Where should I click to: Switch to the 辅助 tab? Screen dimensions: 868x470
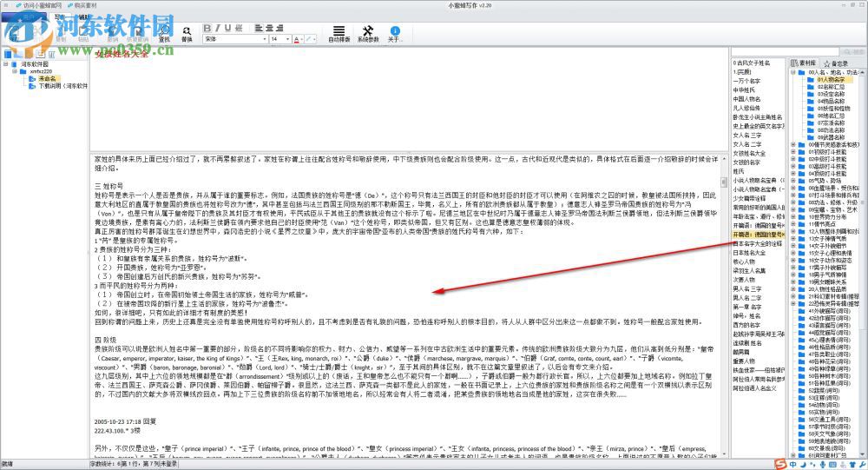83,17
